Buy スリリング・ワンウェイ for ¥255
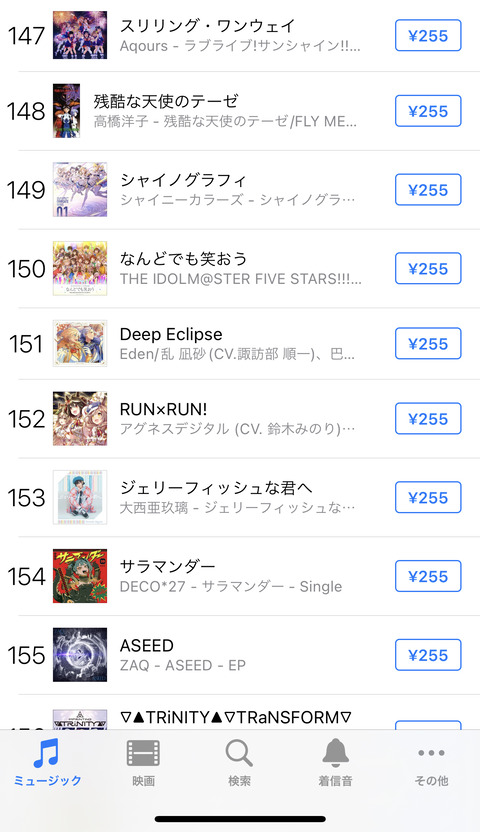 428,36
